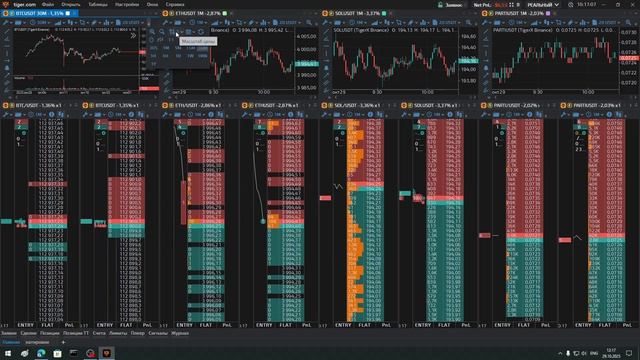
Task: Open the 20 USDT template dropdown on SOLUSDT chart
Action: [447, 22]
